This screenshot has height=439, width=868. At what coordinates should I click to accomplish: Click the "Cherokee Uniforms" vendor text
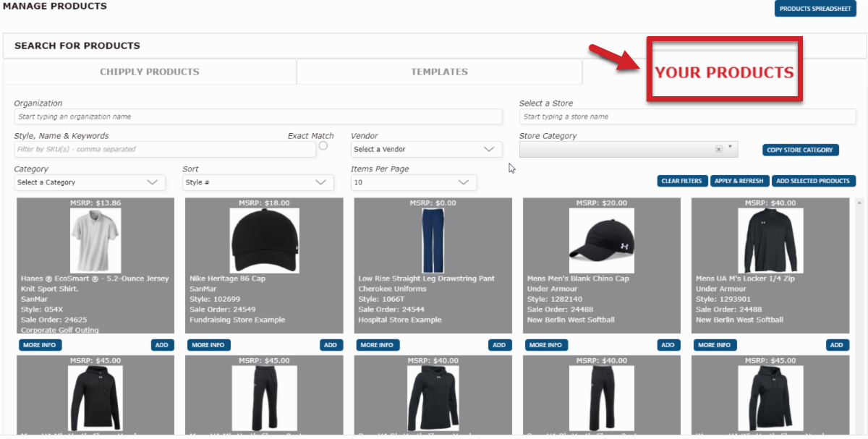pos(393,289)
